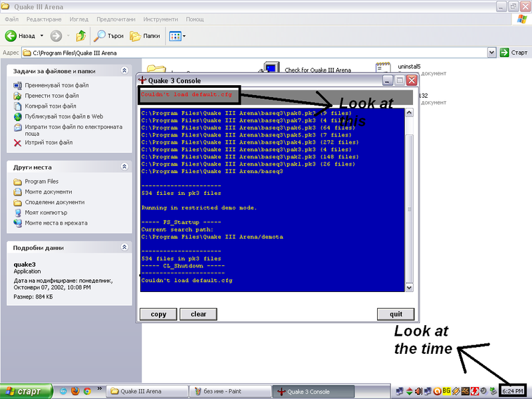The height and width of the screenshot is (399, 532).
Task: Collapse the Задачи за файлове и папки panel
Action: (124, 70)
